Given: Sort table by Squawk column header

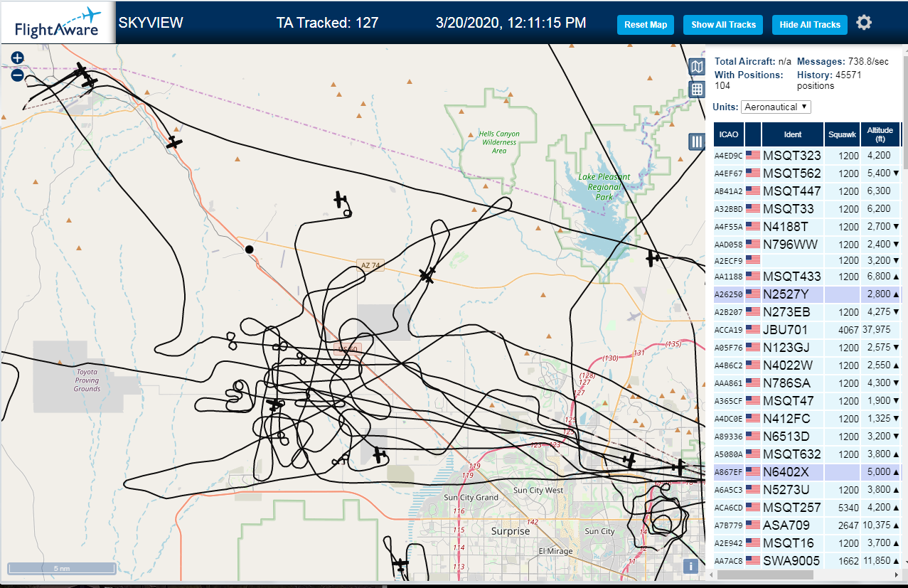Looking at the screenshot, I should [x=842, y=135].
